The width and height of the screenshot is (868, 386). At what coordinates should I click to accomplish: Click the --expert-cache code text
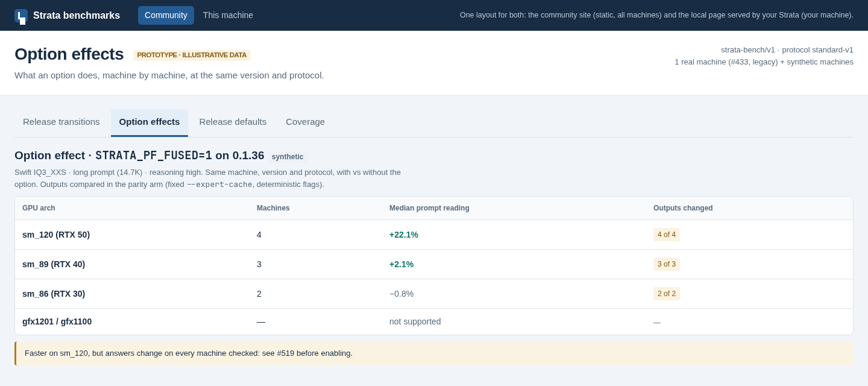tap(219, 185)
